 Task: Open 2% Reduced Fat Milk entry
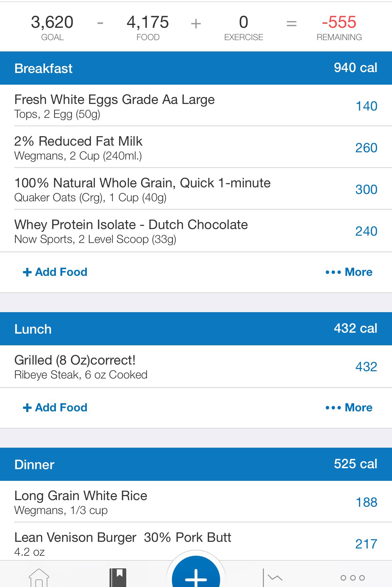tap(196, 148)
